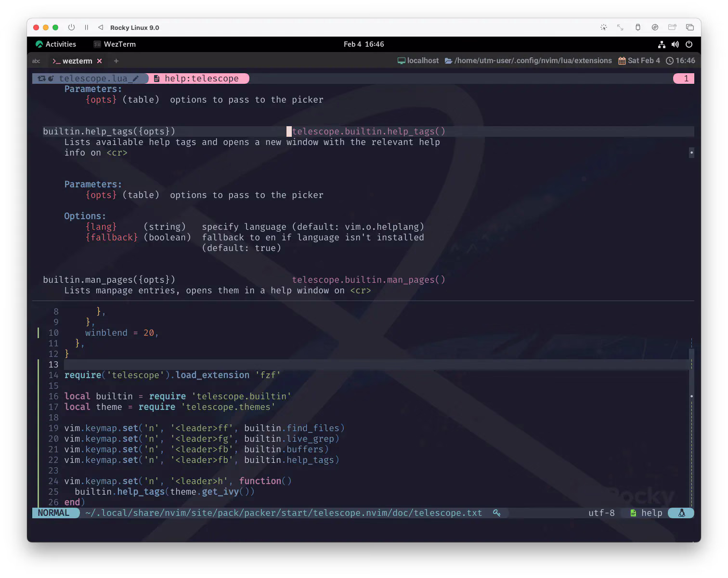Open the Feb 4 16:46 clock menu

[x=364, y=44]
